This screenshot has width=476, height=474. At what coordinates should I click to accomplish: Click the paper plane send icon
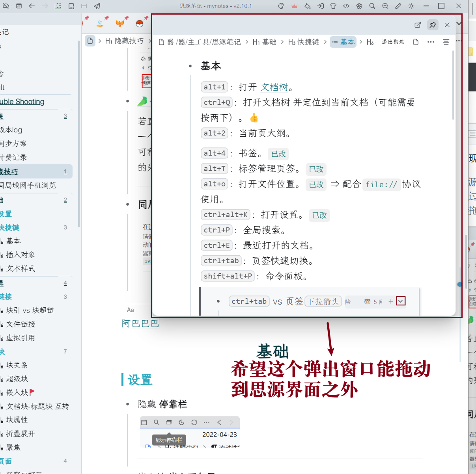(x=97, y=6)
